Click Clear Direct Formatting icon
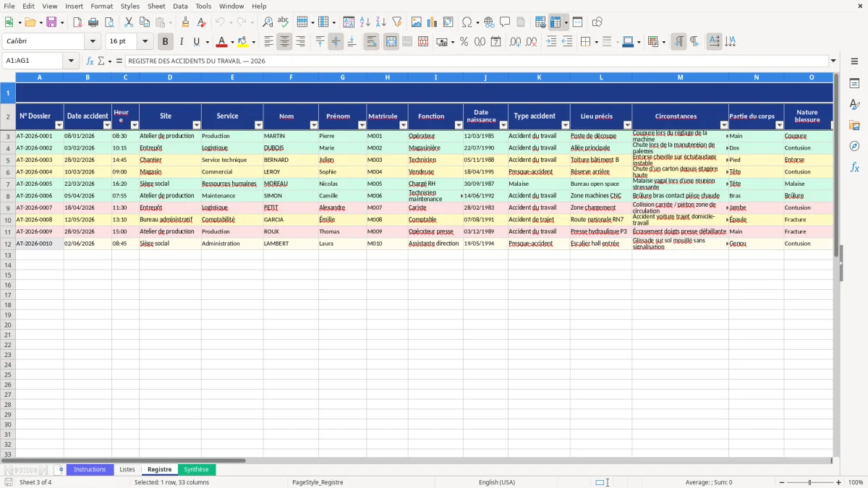 (x=201, y=22)
